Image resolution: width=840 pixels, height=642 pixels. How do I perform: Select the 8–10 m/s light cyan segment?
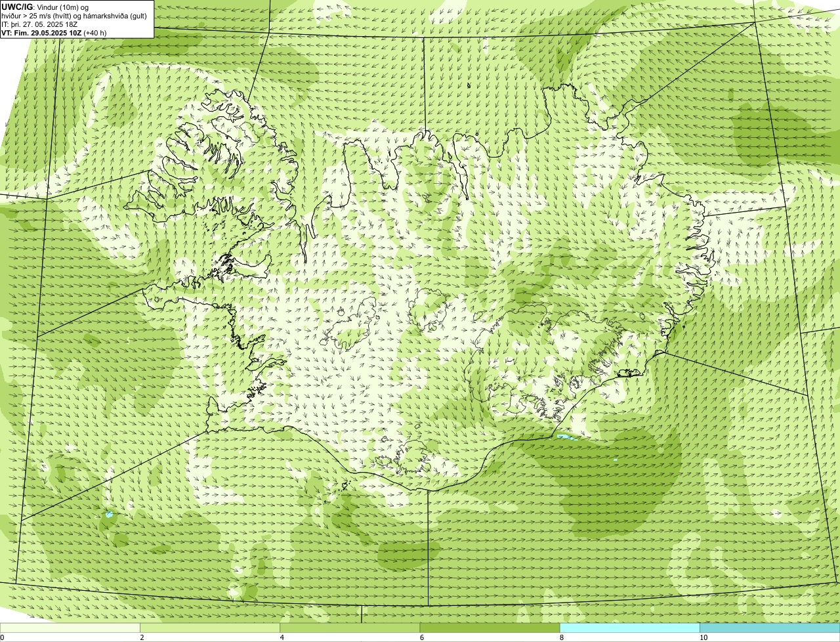629,628
